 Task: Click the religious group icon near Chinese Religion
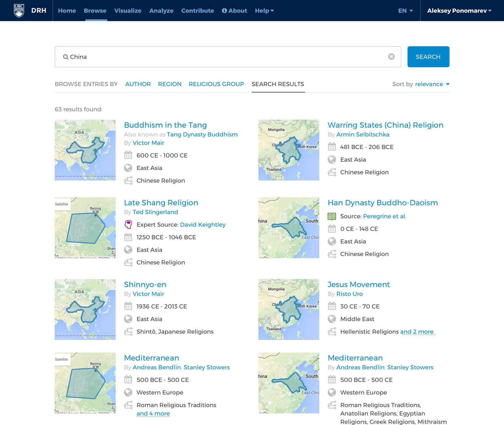[x=128, y=180]
